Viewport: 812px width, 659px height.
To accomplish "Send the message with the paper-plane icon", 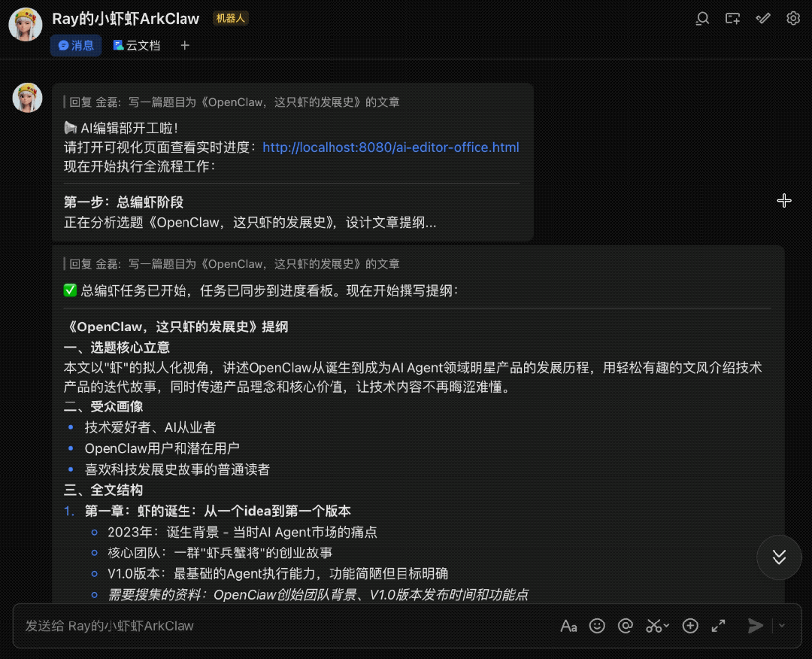I will 755,625.
